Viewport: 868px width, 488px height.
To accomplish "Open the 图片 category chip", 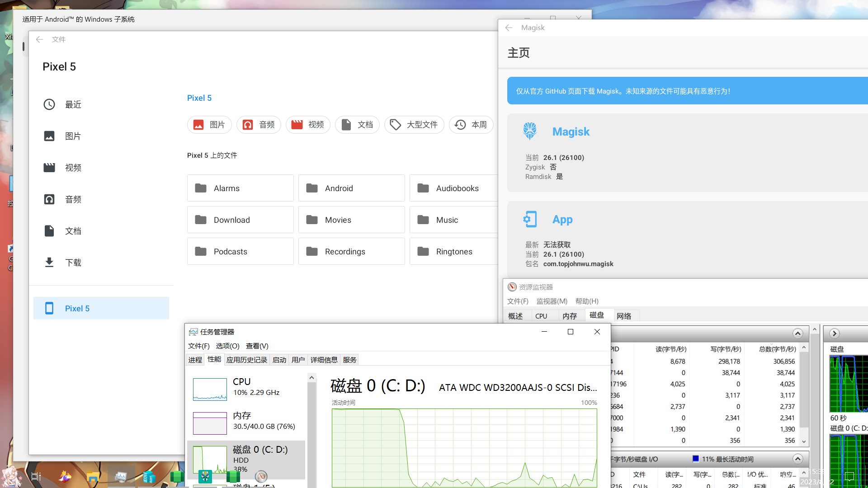I will [209, 125].
